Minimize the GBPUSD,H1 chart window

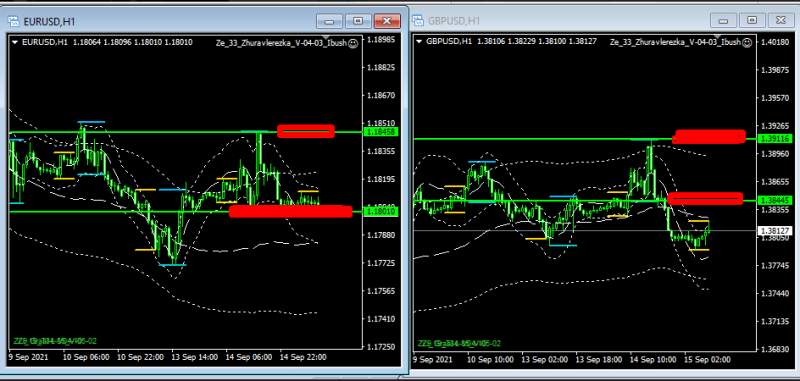coord(723,20)
